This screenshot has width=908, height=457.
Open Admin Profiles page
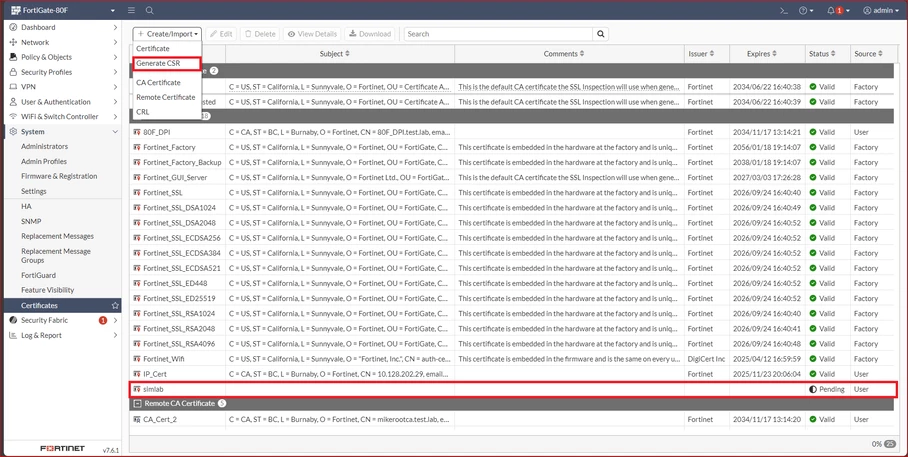pos(44,162)
